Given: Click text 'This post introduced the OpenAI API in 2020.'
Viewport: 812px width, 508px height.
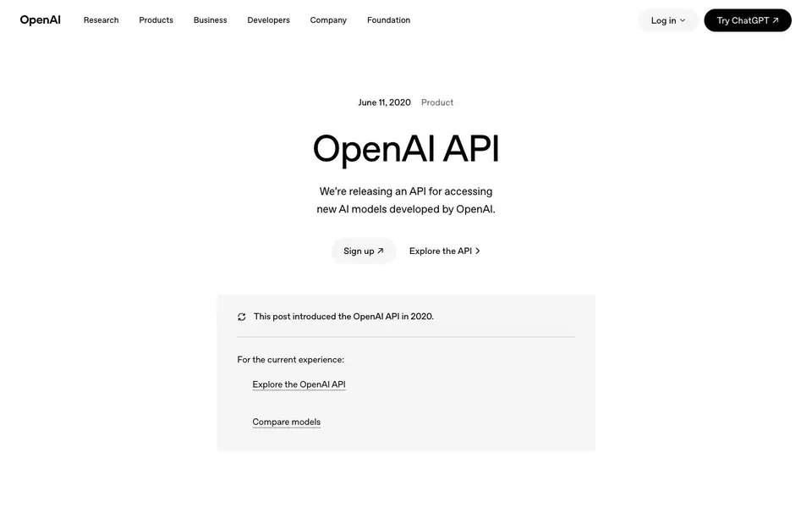Looking at the screenshot, I should [343, 317].
